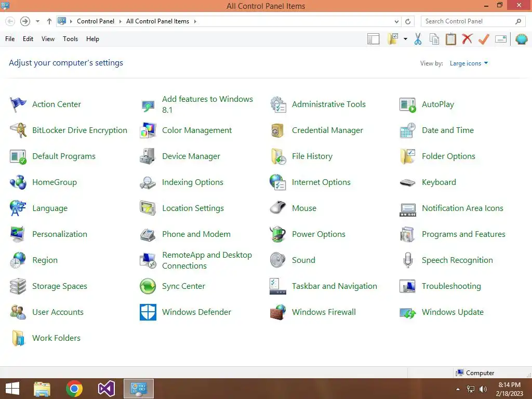Click the Power Options battery icon
Viewport: 532px width, 399px height.
click(x=278, y=234)
